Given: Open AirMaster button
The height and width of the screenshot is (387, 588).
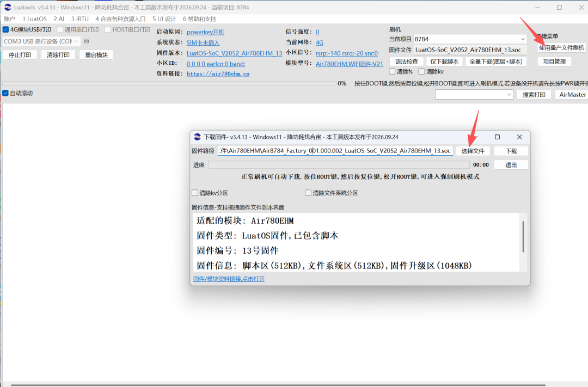Looking at the screenshot, I should point(572,95).
